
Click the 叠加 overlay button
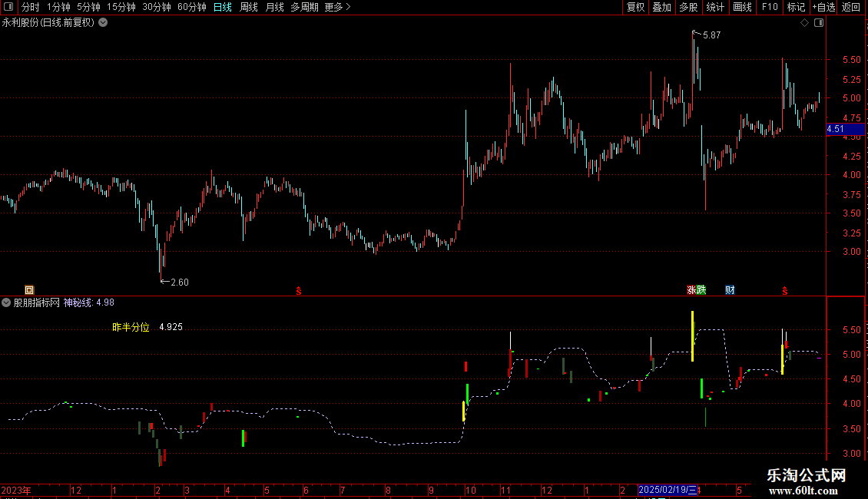[x=661, y=7]
